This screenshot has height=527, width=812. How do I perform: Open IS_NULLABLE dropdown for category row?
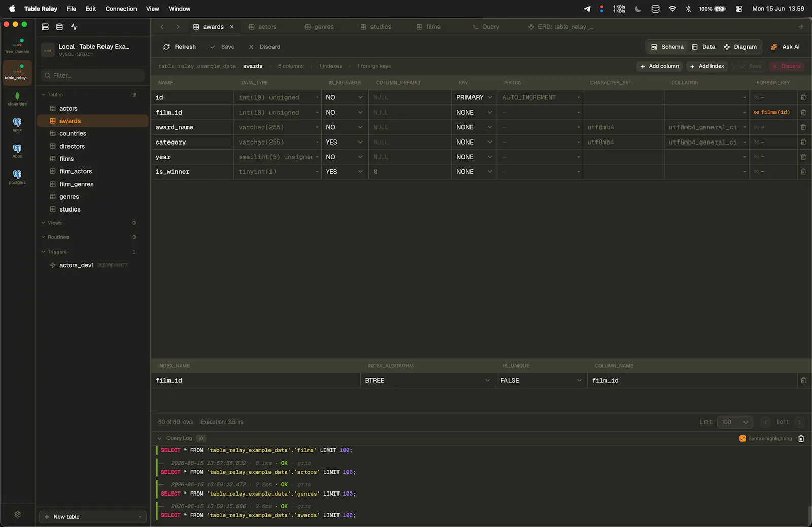[345, 142]
